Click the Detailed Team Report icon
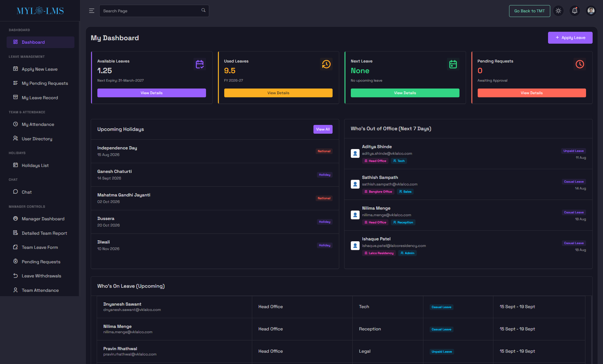Image resolution: width=603 pixels, height=364 pixels. click(15, 233)
